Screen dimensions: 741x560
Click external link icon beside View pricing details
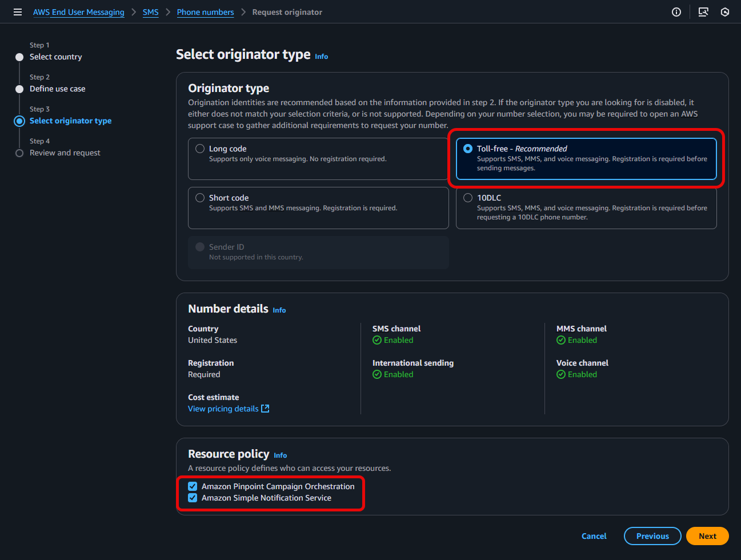click(265, 409)
